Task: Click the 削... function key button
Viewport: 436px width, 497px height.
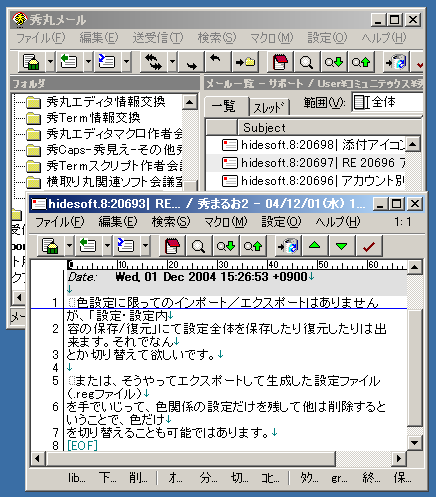Action: click(x=138, y=478)
